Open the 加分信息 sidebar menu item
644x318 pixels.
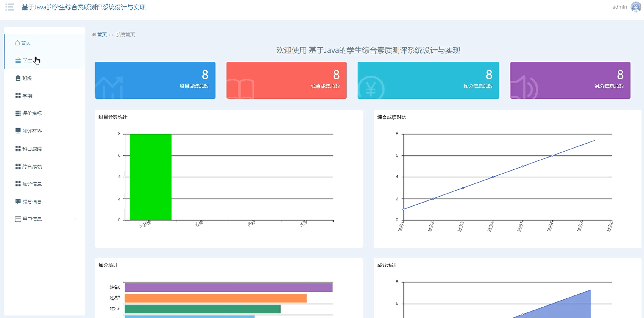pyautogui.click(x=45, y=184)
